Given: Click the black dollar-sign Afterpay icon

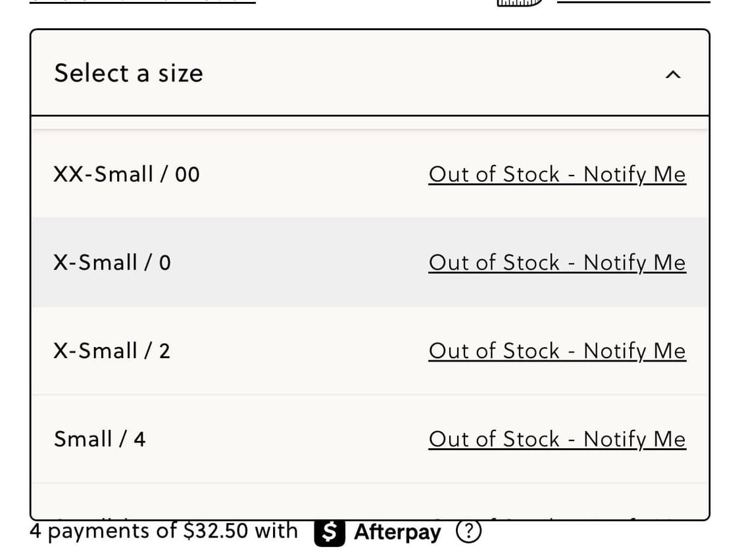Looking at the screenshot, I should point(330,532).
